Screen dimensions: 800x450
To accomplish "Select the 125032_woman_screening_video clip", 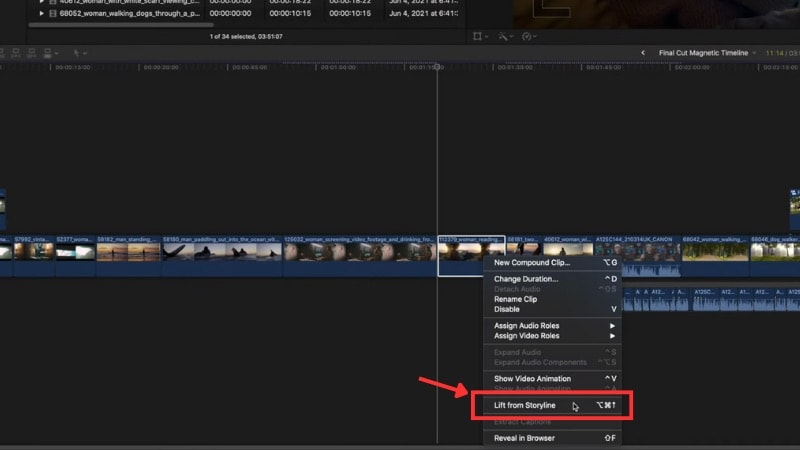I will pyautogui.click(x=360, y=255).
